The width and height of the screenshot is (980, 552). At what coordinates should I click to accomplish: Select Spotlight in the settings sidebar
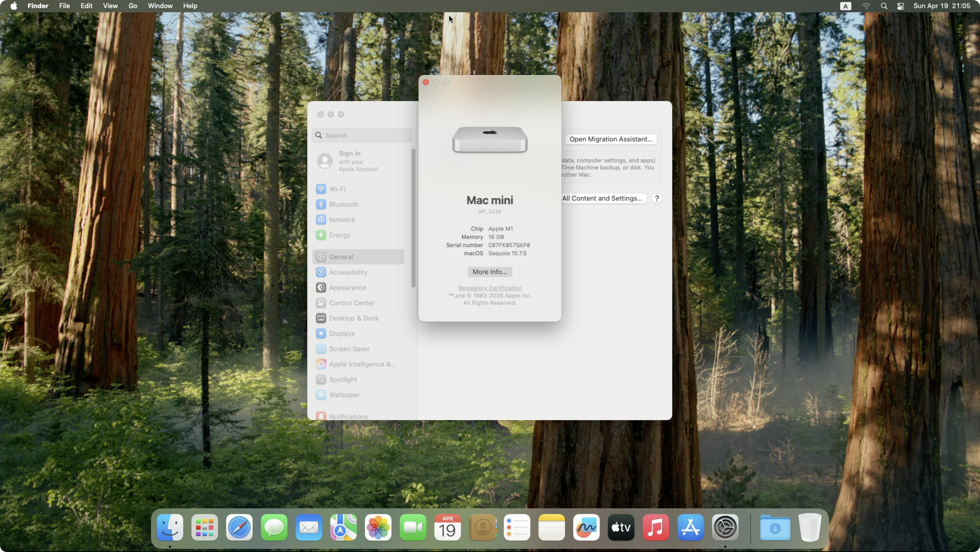pyautogui.click(x=358, y=379)
